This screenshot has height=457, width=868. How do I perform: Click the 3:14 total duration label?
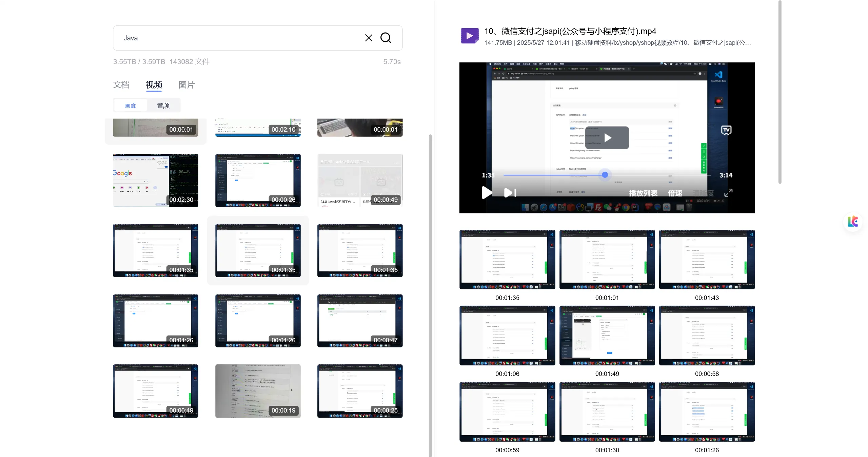(x=726, y=175)
